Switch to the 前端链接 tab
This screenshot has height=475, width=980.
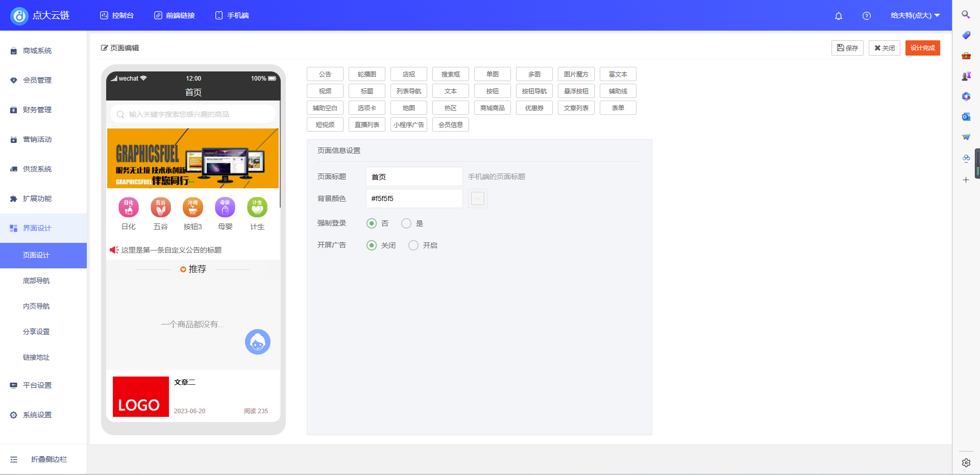[x=175, y=15]
